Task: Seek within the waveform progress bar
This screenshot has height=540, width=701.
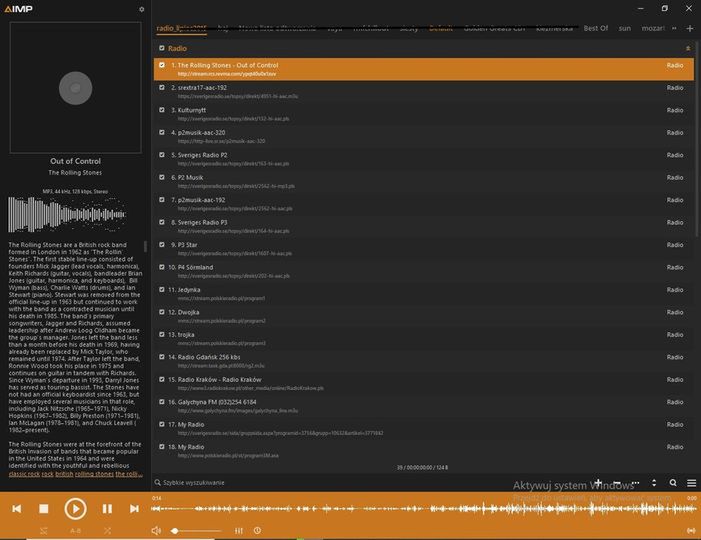Action: pyautogui.click(x=423, y=509)
